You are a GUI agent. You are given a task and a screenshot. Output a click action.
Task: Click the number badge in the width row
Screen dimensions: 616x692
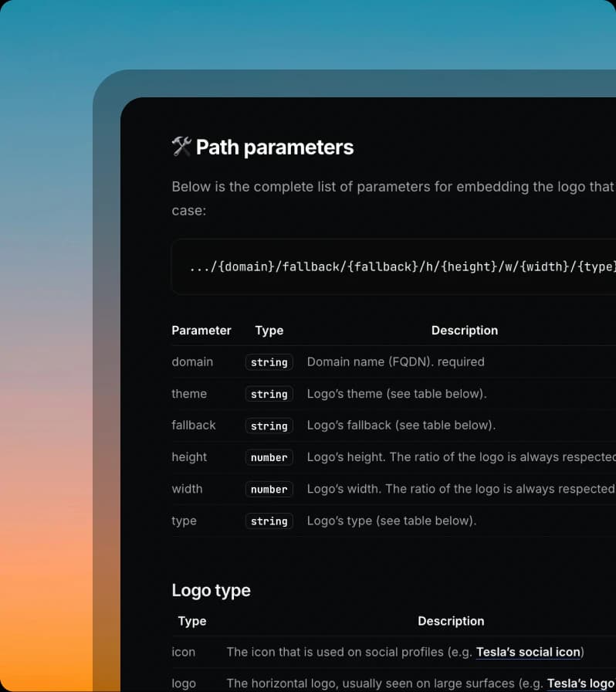tap(269, 490)
